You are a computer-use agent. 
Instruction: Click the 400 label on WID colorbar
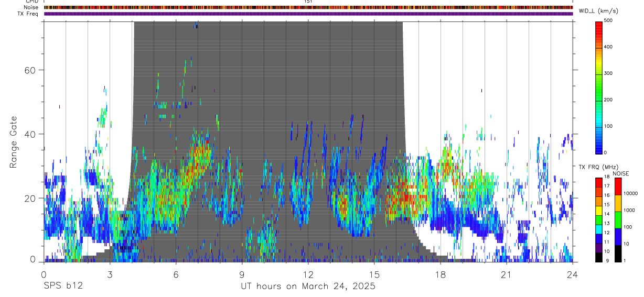(608, 47)
